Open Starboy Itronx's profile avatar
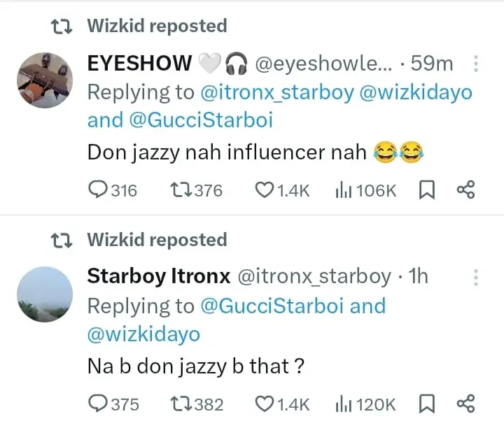The width and height of the screenshot is (504, 428). [x=45, y=294]
